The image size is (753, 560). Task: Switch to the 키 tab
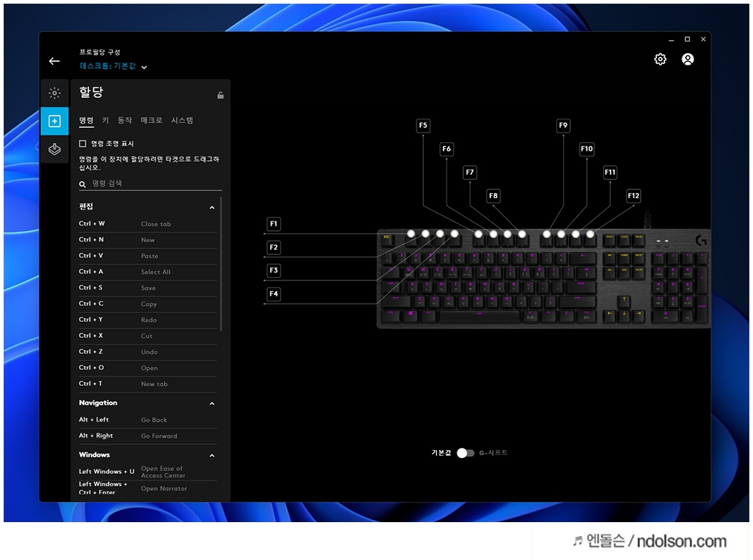pyautogui.click(x=106, y=121)
